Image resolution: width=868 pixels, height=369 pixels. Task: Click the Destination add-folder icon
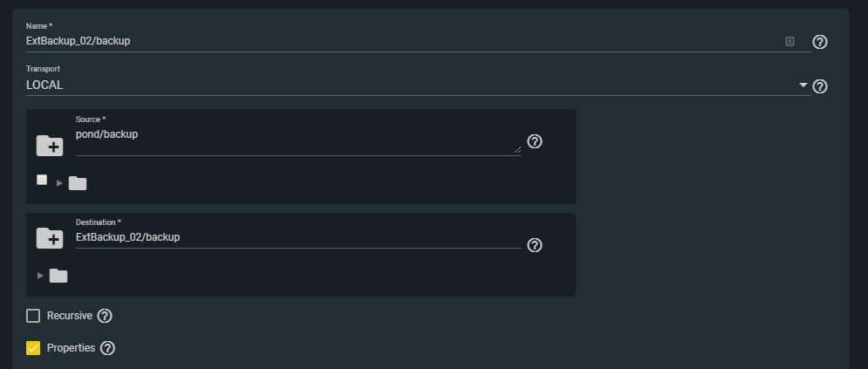(x=50, y=238)
